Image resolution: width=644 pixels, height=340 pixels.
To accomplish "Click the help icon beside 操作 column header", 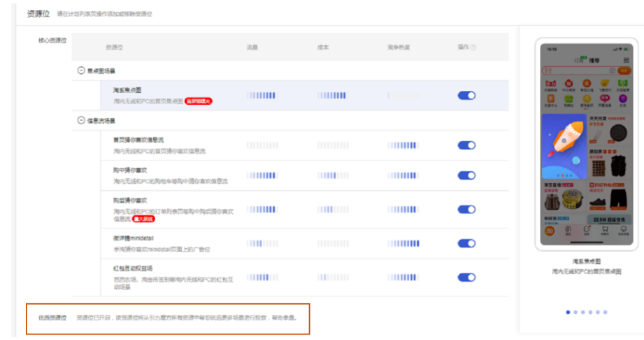I will [x=473, y=48].
